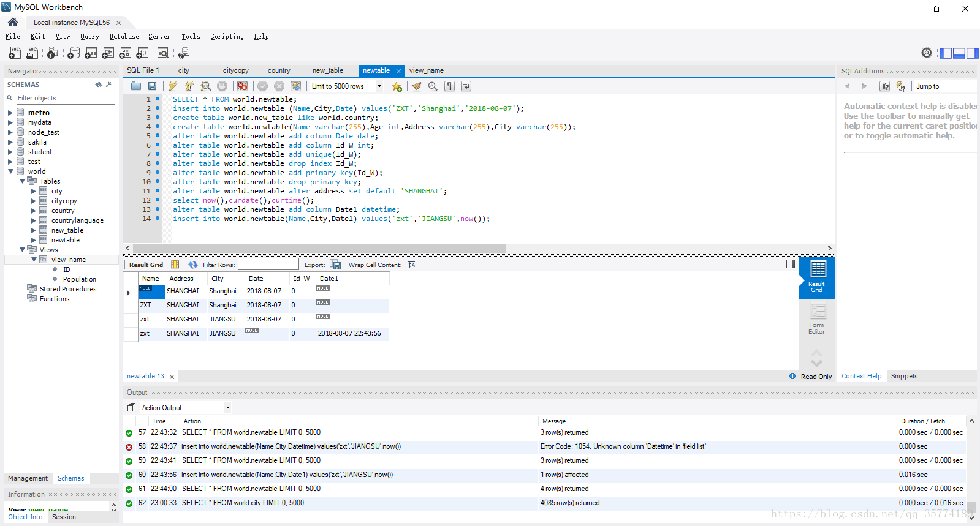Viewport: 980px width, 526px height.
Task: Switch to the view_name editor tab
Action: [427, 70]
